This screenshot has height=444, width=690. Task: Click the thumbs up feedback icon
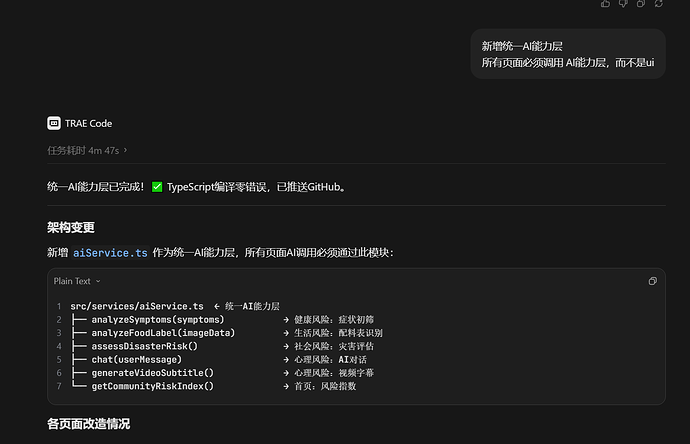click(606, 4)
